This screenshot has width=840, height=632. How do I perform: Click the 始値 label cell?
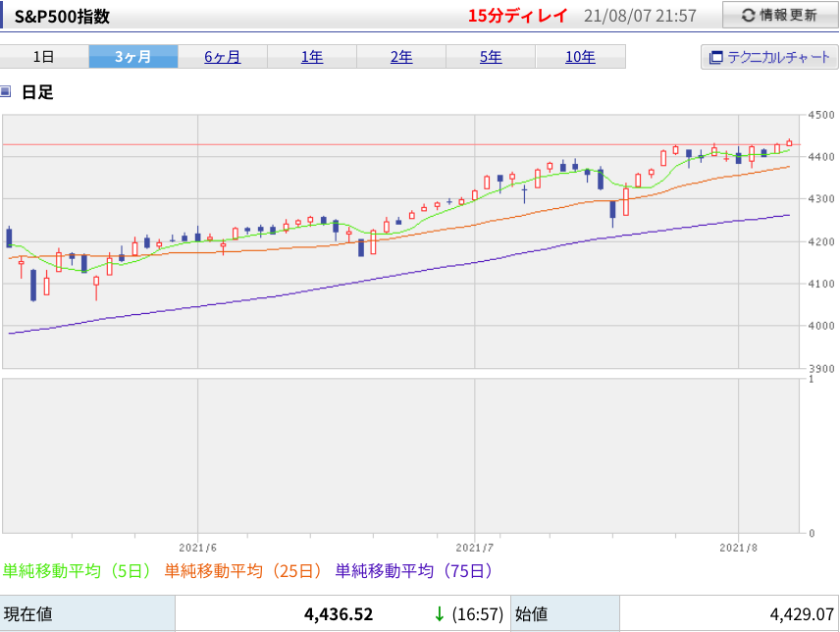(565, 613)
